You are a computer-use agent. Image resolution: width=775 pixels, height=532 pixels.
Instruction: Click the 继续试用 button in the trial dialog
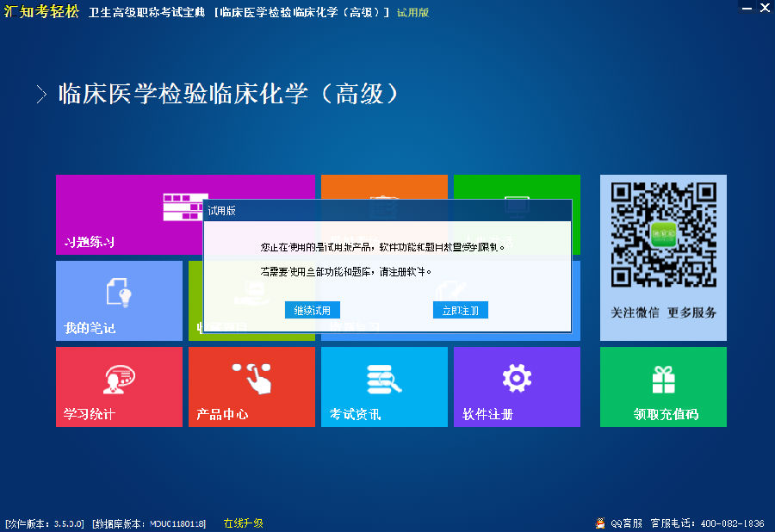[313, 310]
